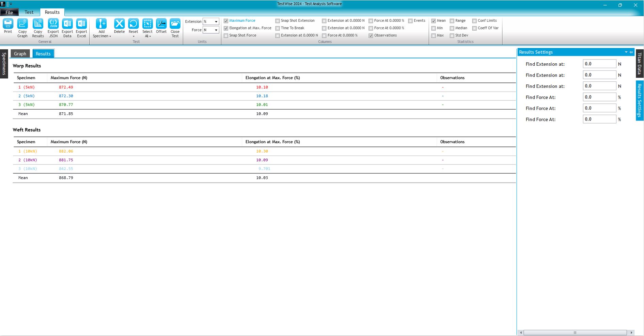Click the Print icon
This screenshot has width=644, height=336.
[8, 24]
